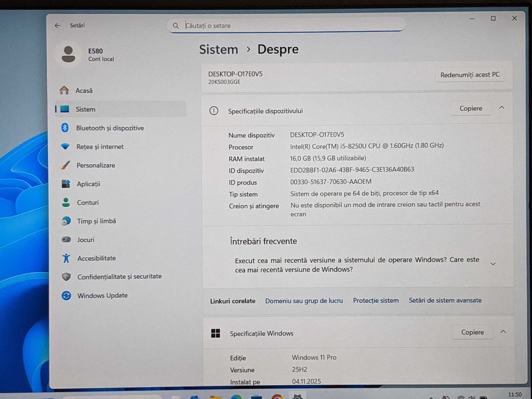This screenshot has height=399, width=532.
Task: Open the Confidențialitate și securitate shield icon
Action: [x=67, y=276]
